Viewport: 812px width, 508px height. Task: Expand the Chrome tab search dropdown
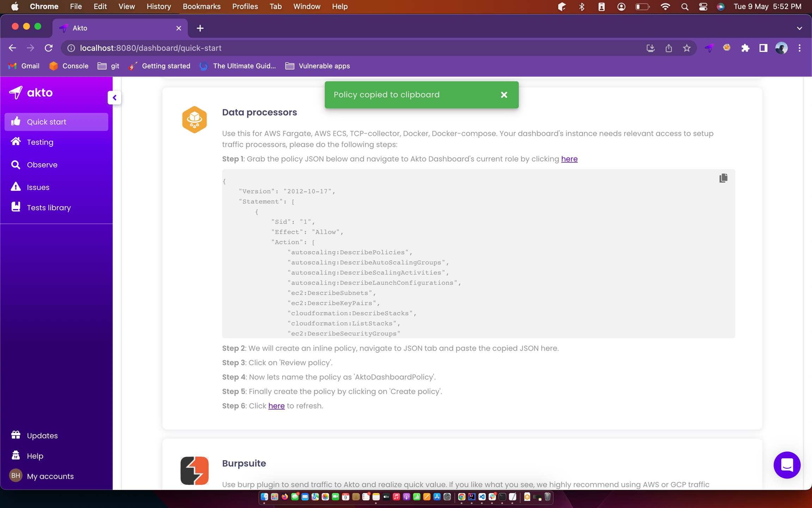(799, 28)
